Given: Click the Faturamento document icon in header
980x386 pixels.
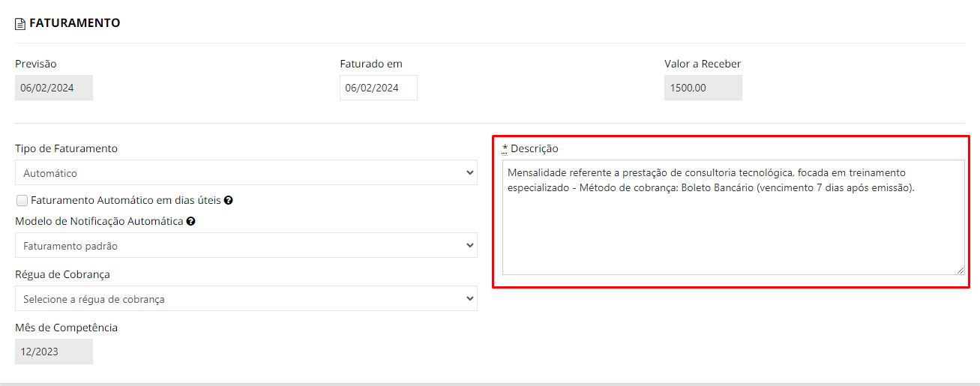Looking at the screenshot, I should [20, 24].
